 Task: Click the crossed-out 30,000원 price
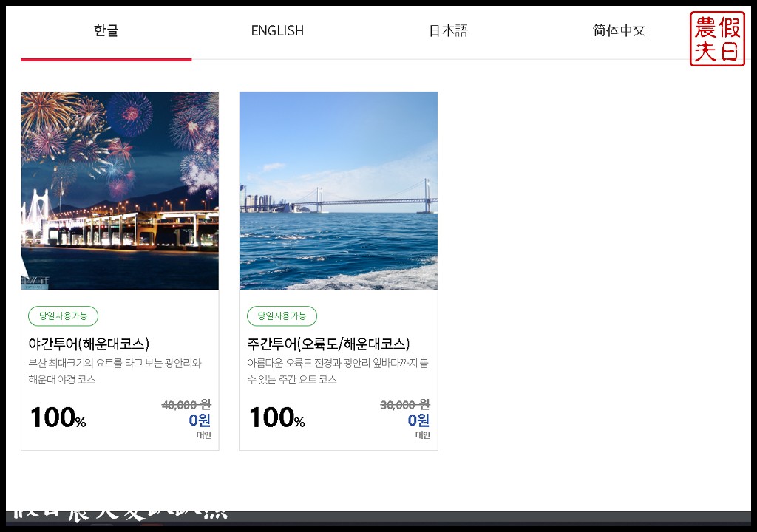405,405
